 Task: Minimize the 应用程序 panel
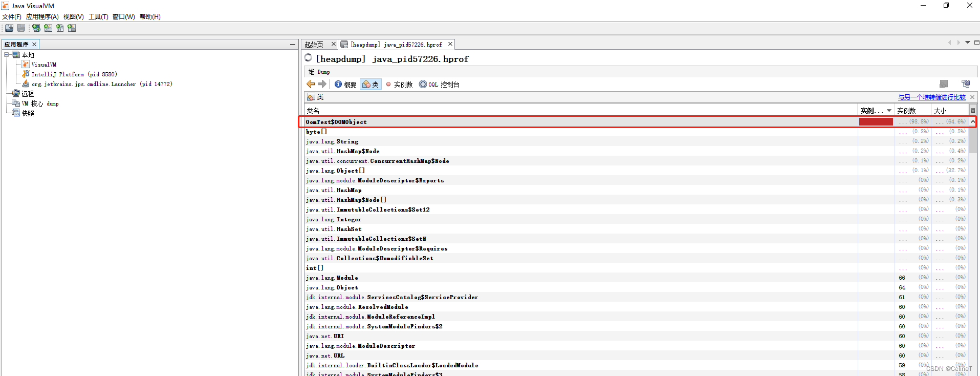point(293,45)
